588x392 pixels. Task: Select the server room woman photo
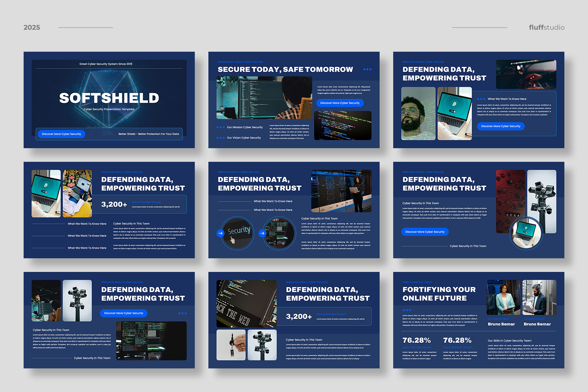coord(341,191)
